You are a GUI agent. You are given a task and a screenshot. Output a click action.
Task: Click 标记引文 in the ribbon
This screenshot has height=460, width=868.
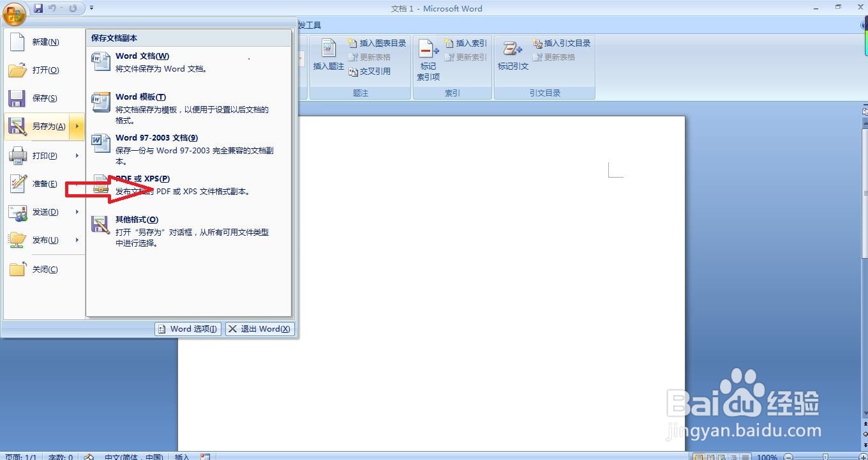[513, 56]
